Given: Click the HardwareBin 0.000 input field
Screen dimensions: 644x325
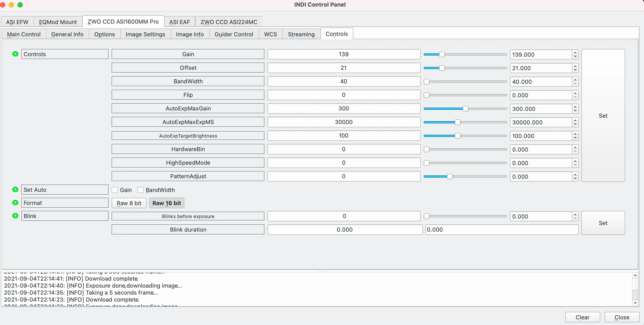Looking at the screenshot, I should 541,149.
